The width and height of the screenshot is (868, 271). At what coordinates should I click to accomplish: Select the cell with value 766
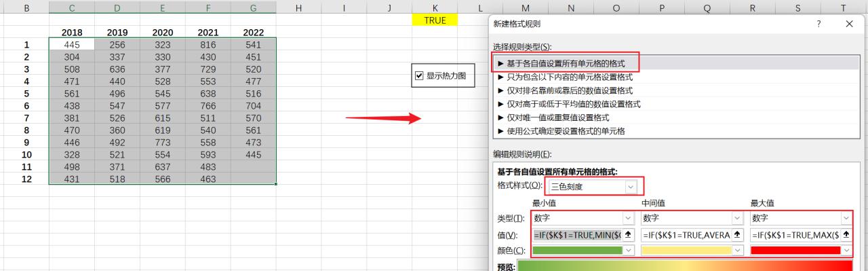click(208, 106)
